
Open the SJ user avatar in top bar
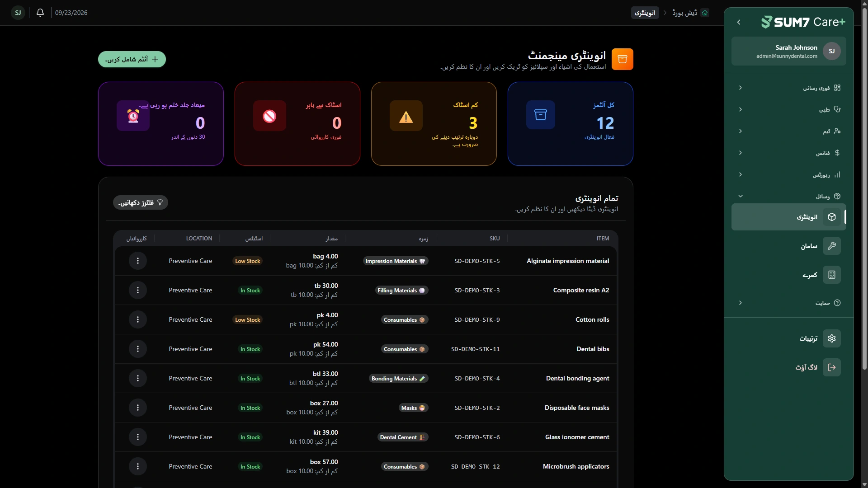(18, 13)
